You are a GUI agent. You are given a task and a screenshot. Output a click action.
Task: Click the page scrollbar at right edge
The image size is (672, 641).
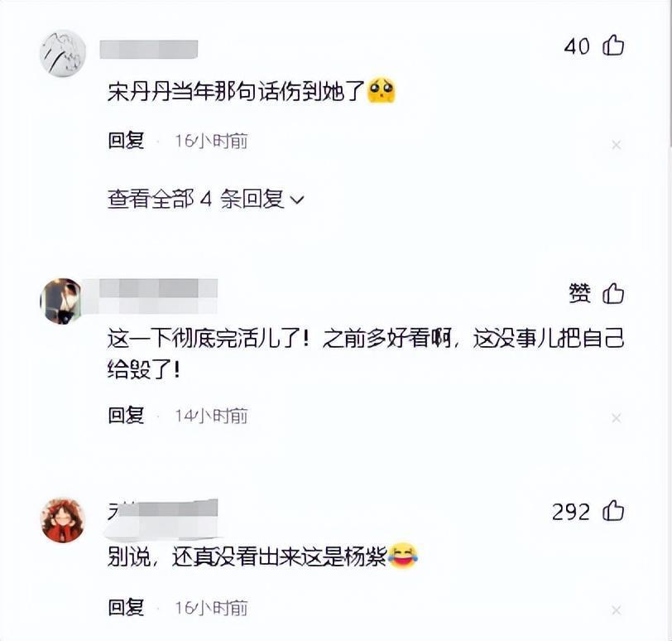670,73
